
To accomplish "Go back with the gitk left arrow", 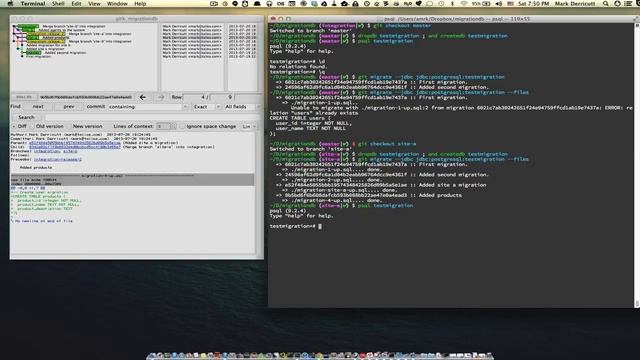I will pyautogui.click(x=142, y=97).
